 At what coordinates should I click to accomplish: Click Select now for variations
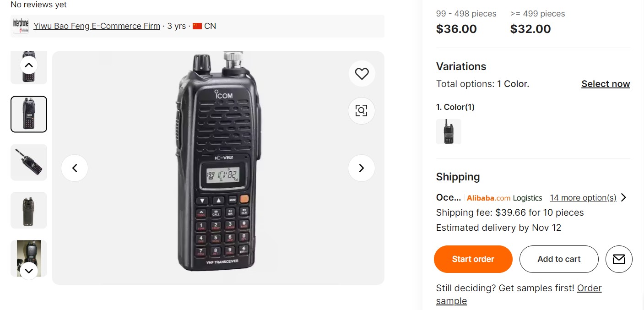(x=605, y=84)
